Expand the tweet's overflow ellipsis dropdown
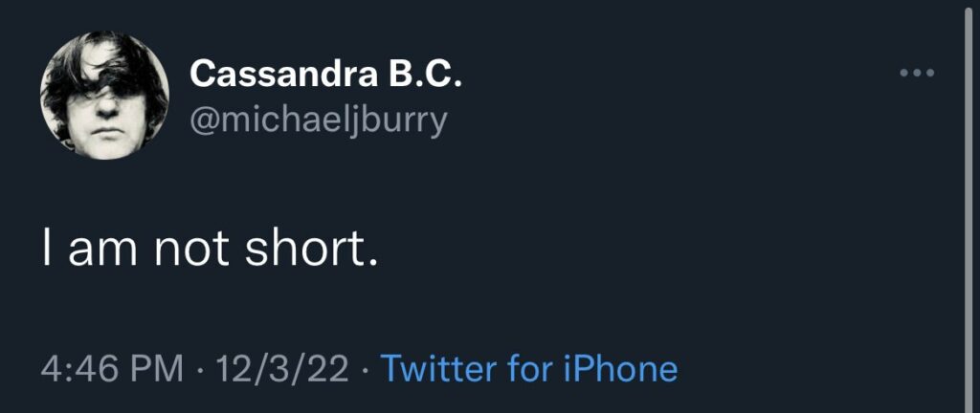 tap(917, 74)
